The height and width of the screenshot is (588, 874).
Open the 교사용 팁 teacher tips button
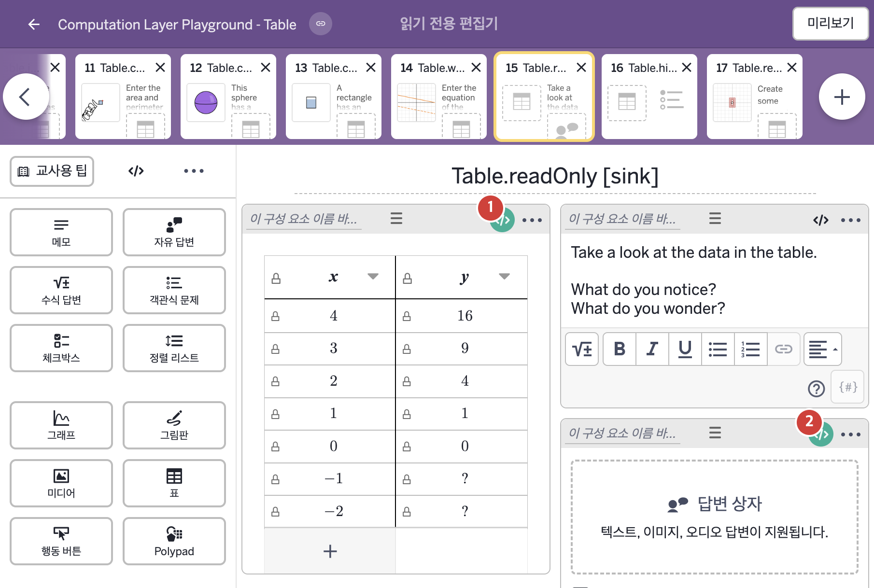click(52, 171)
